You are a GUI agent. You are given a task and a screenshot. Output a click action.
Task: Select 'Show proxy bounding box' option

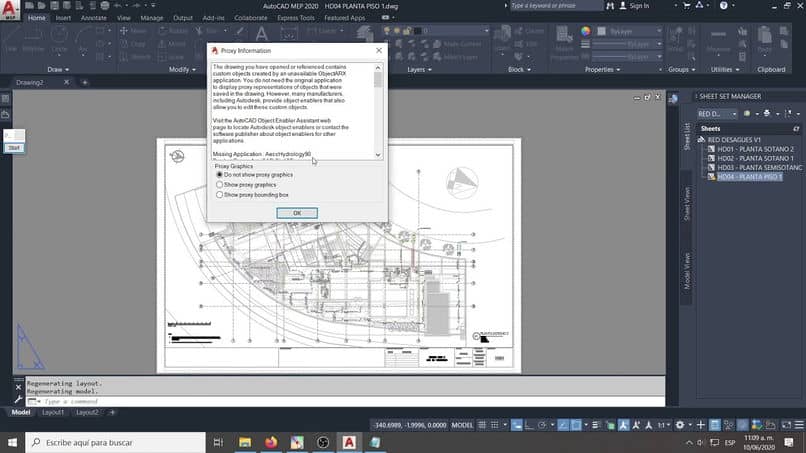coord(220,195)
